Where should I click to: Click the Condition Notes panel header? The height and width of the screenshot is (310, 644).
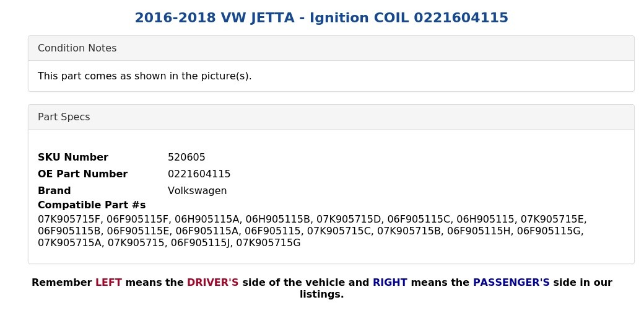pos(77,48)
